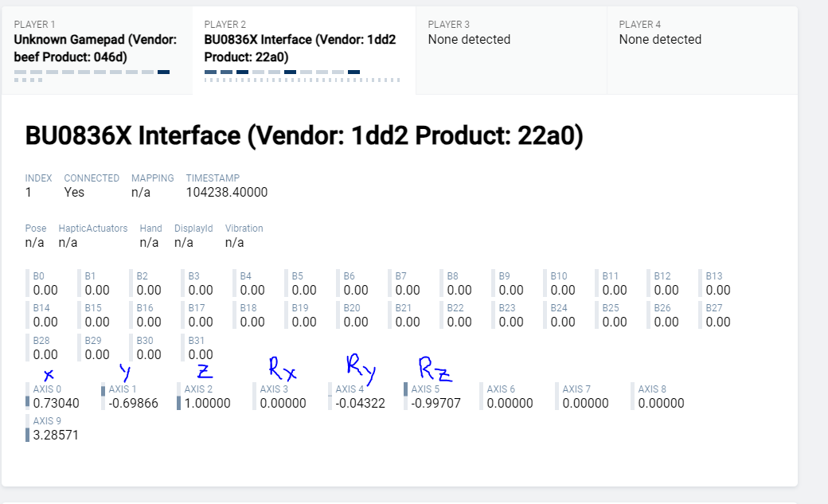Image resolution: width=828 pixels, height=504 pixels.
Task: Click the AXIS 1 value -0.69866
Action: click(x=133, y=403)
